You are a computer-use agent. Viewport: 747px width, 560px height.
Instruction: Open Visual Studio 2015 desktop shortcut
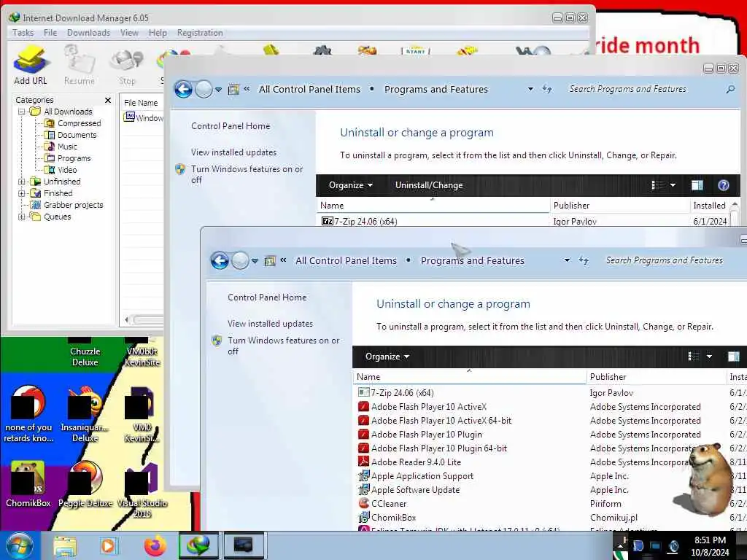click(x=142, y=491)
